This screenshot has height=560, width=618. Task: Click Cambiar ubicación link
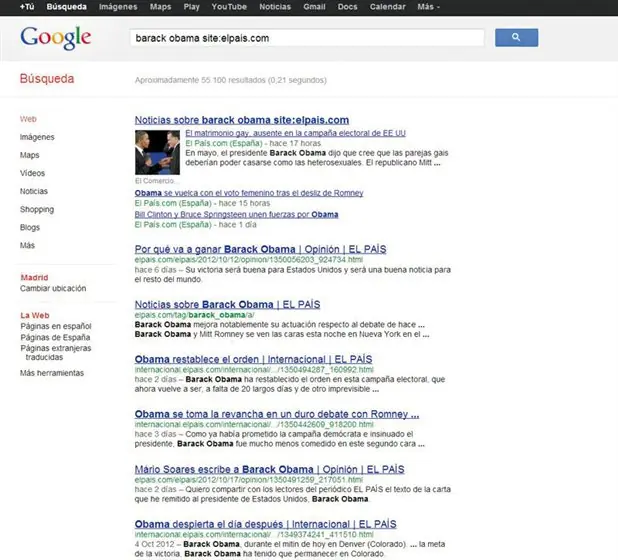pos(53,288)
